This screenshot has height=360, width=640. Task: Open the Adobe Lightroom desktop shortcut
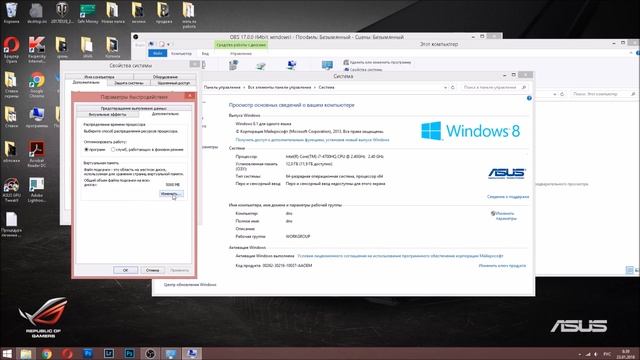37,190
